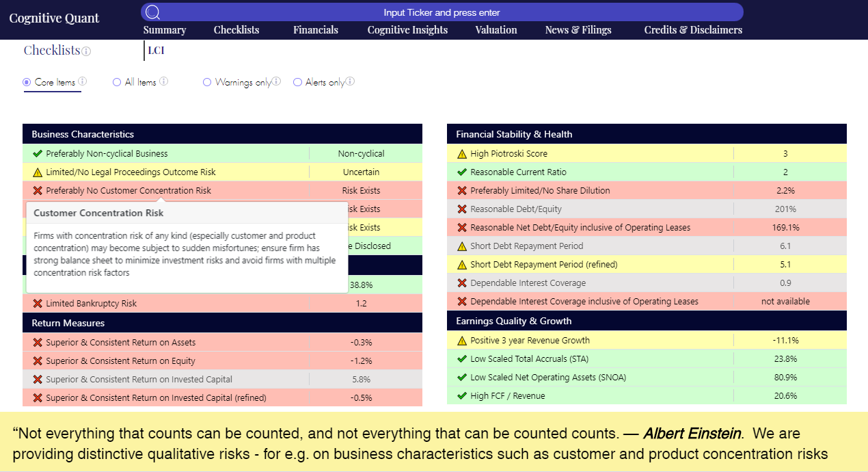Click Interest Coverage value 0.9

click(785, 283)
